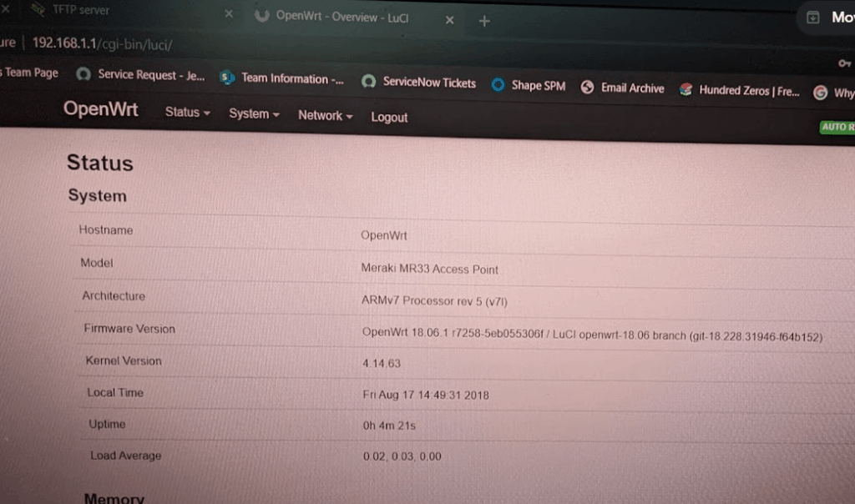Click the Team Information SharePoint icon
The image size is (855, 504).
coord(226,78)
